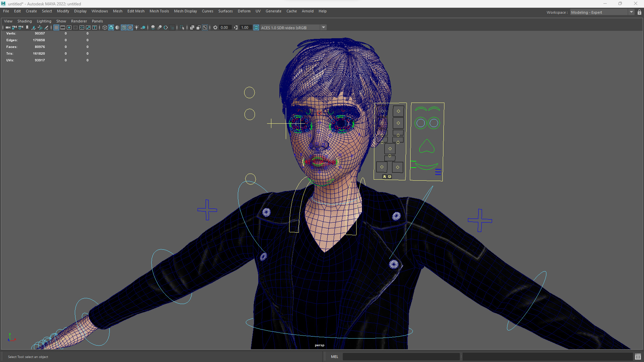Toggle the viewport grid display
Screen dimensions: 644x362
point(56,27)
